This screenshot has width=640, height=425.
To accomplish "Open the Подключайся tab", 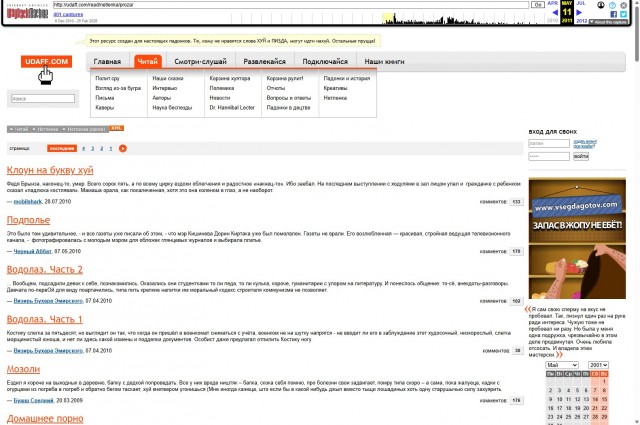I will pos(325,62).
